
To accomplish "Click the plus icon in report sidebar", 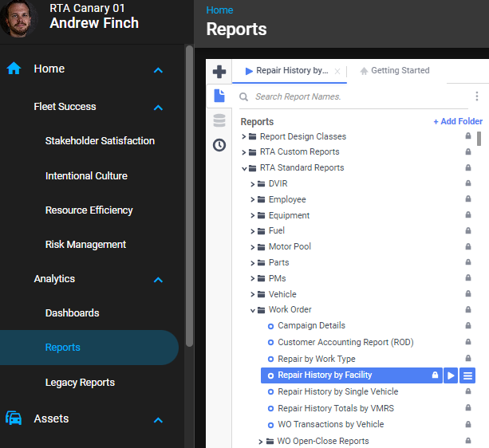I will click(x=219, y=72).
